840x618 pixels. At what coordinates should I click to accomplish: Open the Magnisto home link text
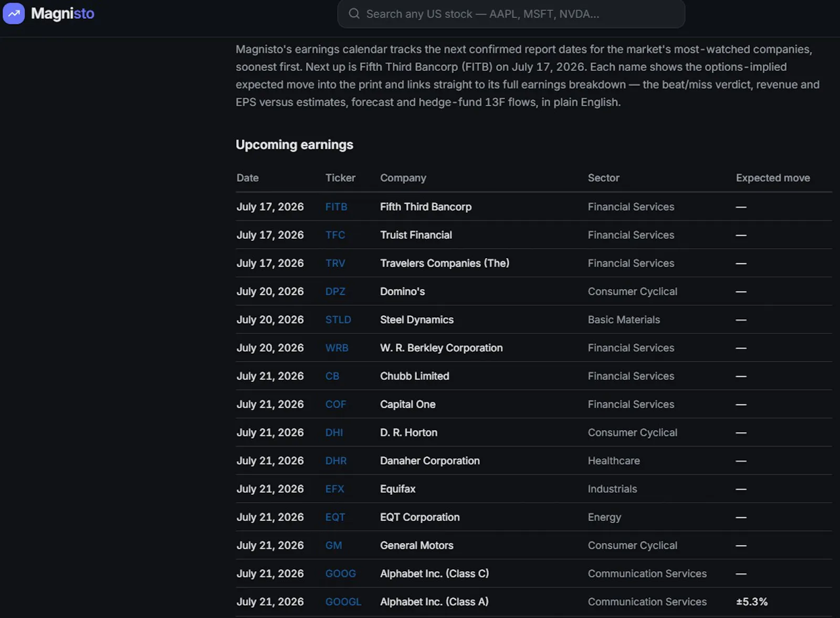62,13
